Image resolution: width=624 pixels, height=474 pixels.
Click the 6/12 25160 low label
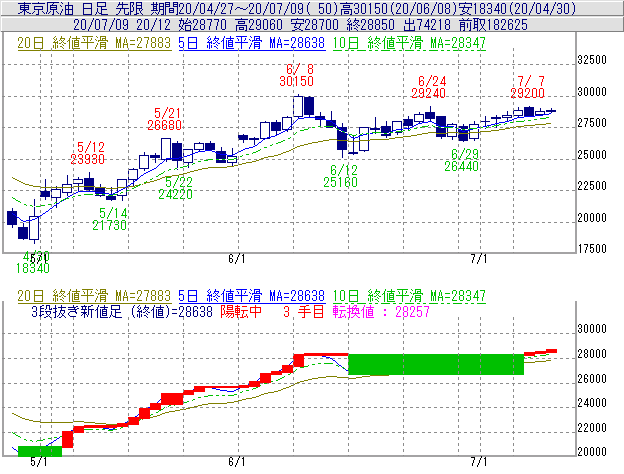click(340, 176)
